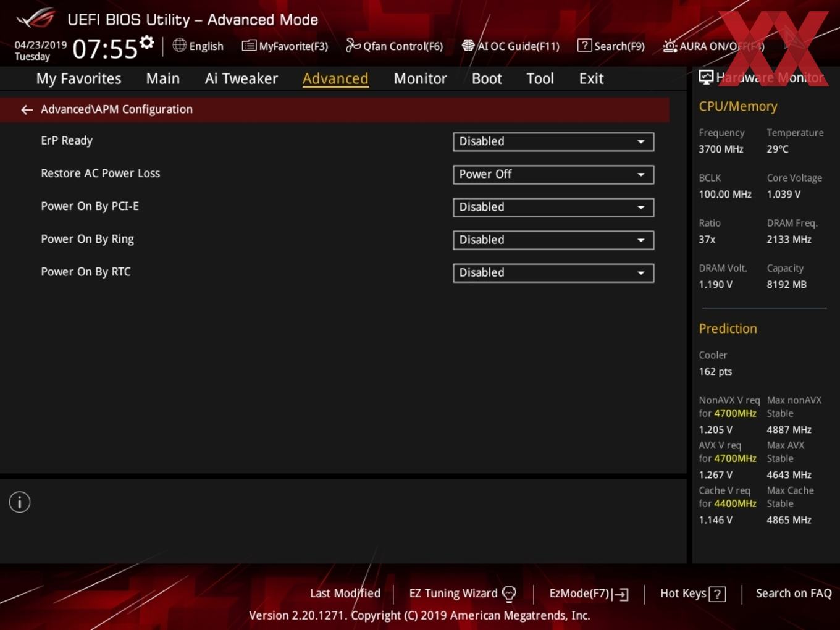The image size is (840, 630).
Task: Click EZ Tuning Wizard bulb icon
Action: [509, 594]
